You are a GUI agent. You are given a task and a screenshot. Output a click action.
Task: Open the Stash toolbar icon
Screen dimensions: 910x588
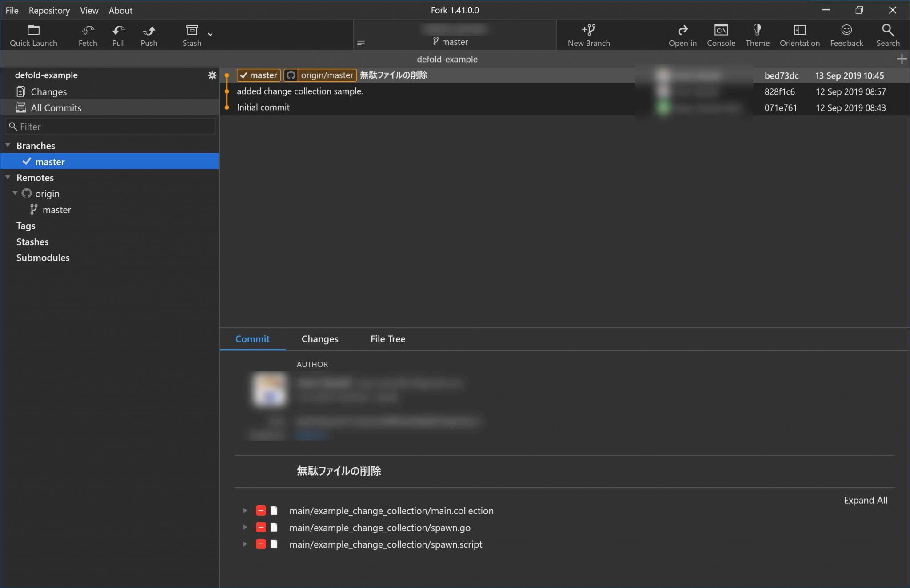tap(192, 31)
